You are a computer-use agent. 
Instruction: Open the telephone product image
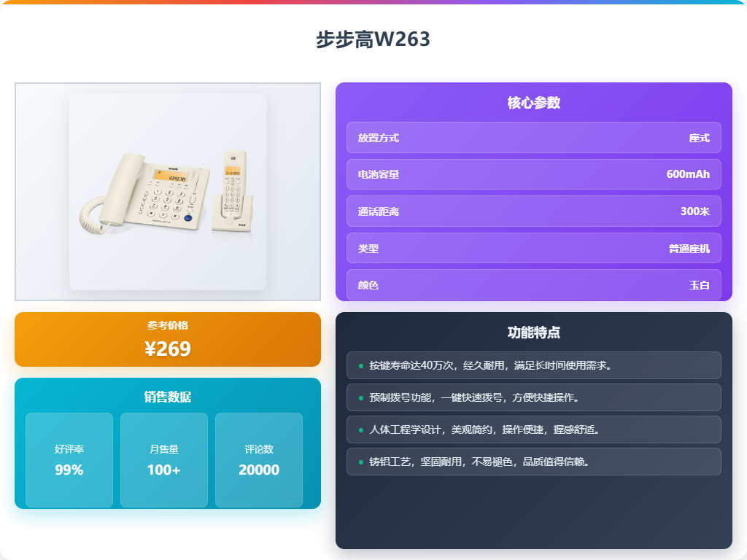click(168, 192)
